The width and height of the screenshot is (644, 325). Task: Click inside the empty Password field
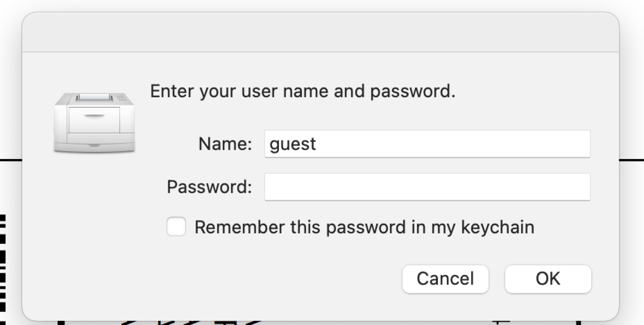pos(427,187)
